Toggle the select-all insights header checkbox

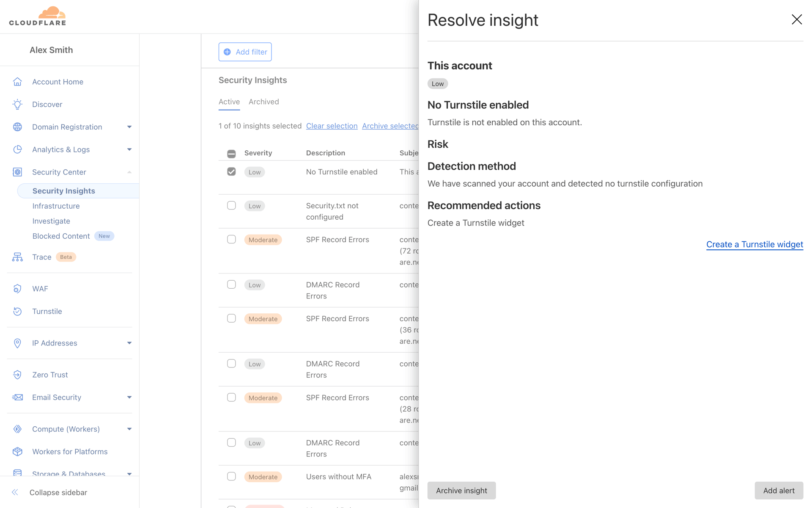231,154
